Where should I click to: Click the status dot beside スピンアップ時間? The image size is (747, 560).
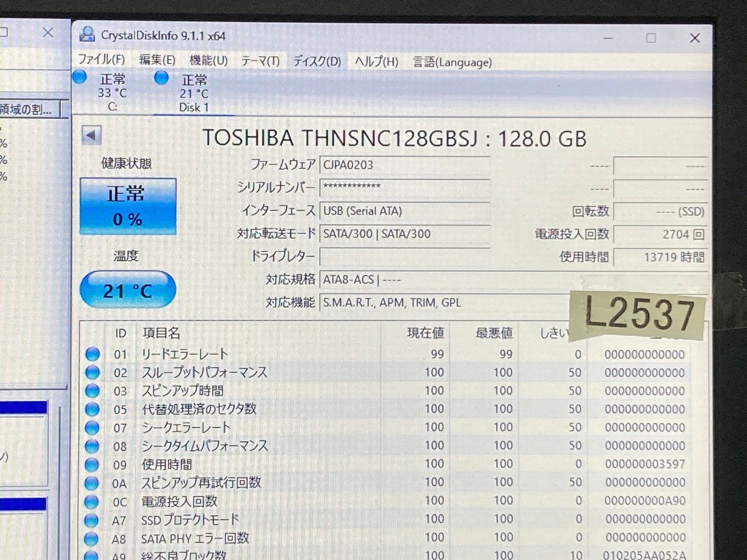pos(92,390)
